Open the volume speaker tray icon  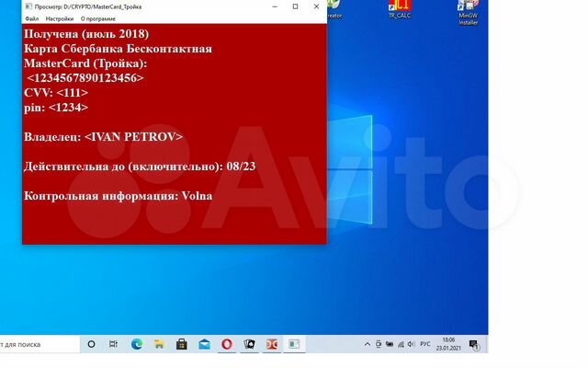click(x=411, y=344)
